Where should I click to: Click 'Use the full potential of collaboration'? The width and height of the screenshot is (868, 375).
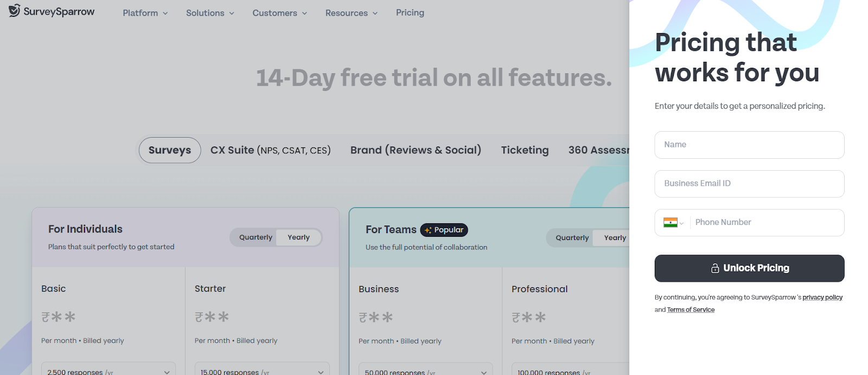(426, 248)
